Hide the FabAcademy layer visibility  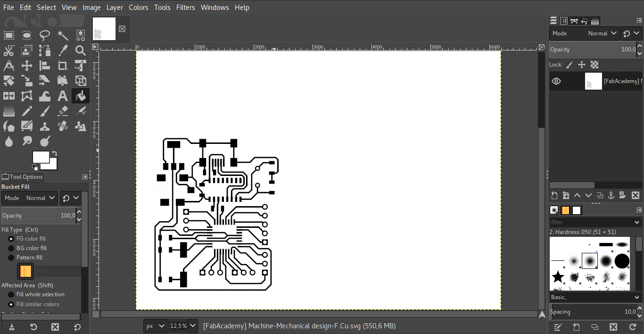pos(556,81)
